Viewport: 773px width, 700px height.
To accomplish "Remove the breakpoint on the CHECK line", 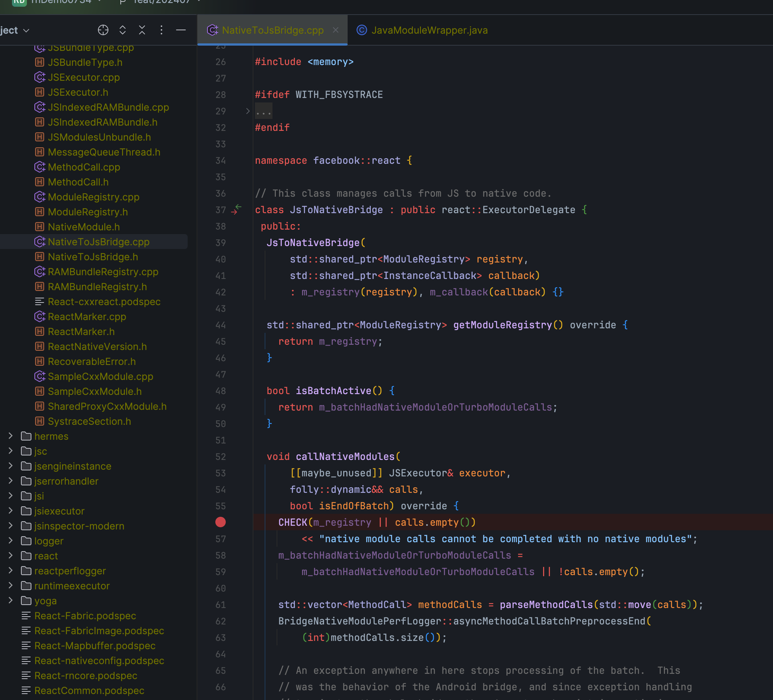I will click(x=221, y=522).
